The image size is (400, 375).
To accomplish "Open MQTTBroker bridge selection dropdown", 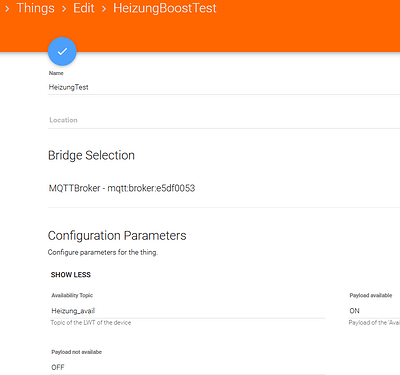I will coord(224,188).
